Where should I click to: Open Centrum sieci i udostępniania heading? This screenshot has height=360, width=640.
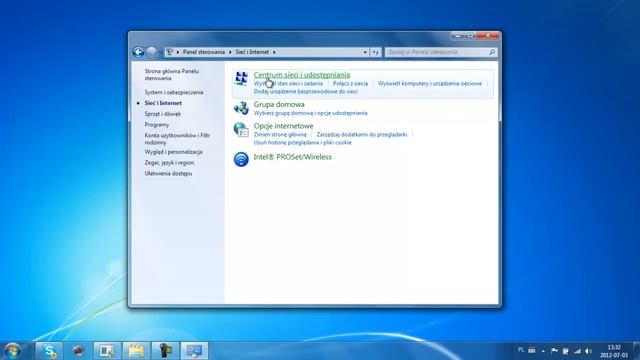pyautogui.click(x=302, y=75)
